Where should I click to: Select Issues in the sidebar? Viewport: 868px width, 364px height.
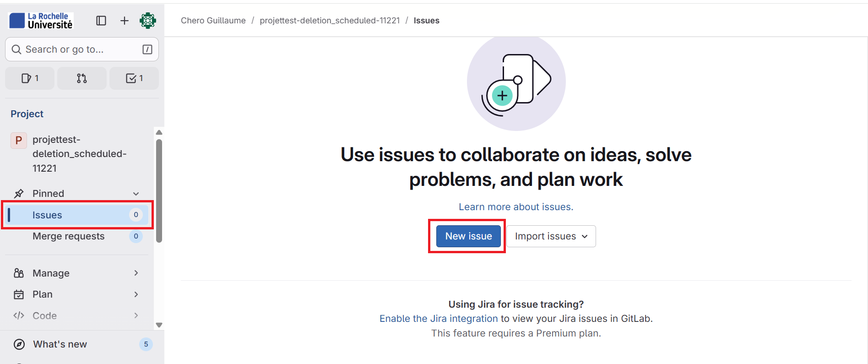[x=47, y=215]
